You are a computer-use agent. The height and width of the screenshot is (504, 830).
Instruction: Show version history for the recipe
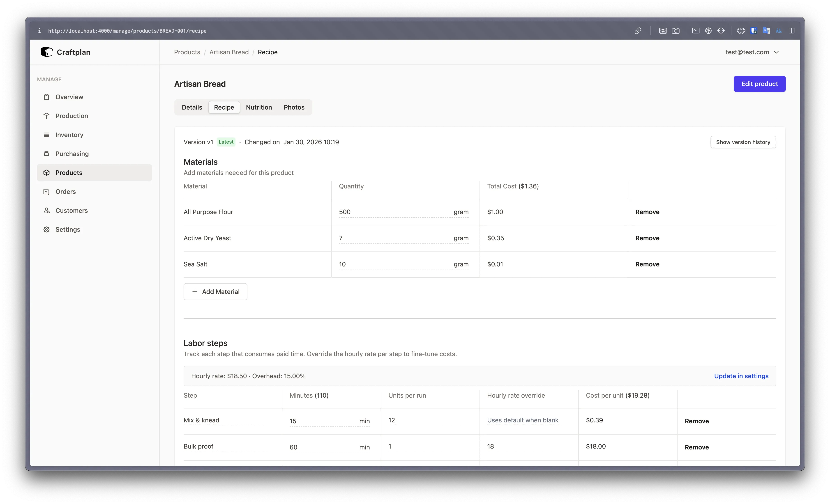(x=743, y=142)
